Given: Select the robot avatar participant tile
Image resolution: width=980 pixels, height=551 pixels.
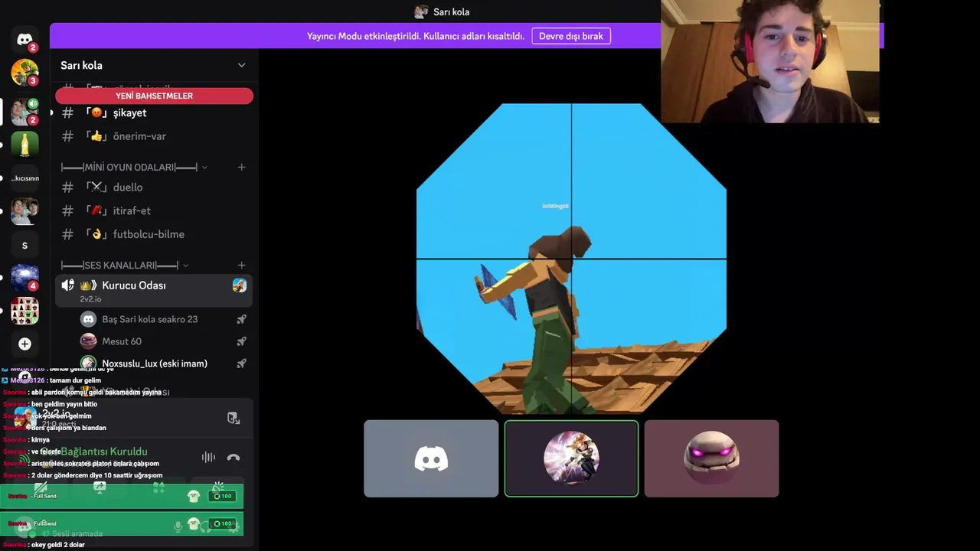Looking at the screenshot, I should pos(711,458).
